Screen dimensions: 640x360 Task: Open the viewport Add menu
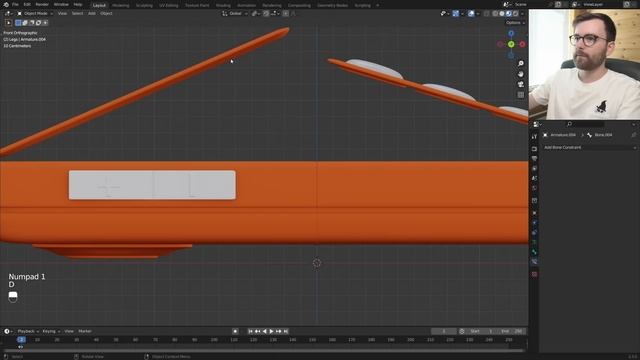pyautogui.click(x=92, y=13)
